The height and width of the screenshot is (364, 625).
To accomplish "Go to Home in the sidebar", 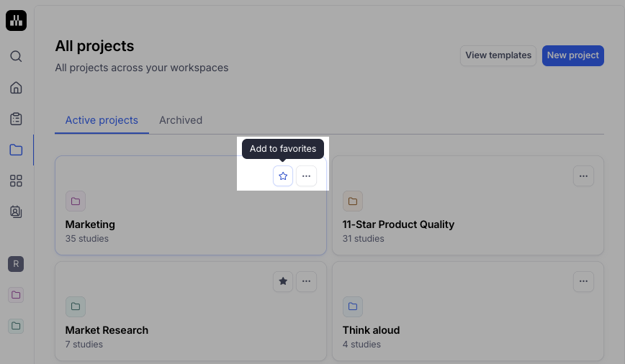I will click(x=16, y=88).
